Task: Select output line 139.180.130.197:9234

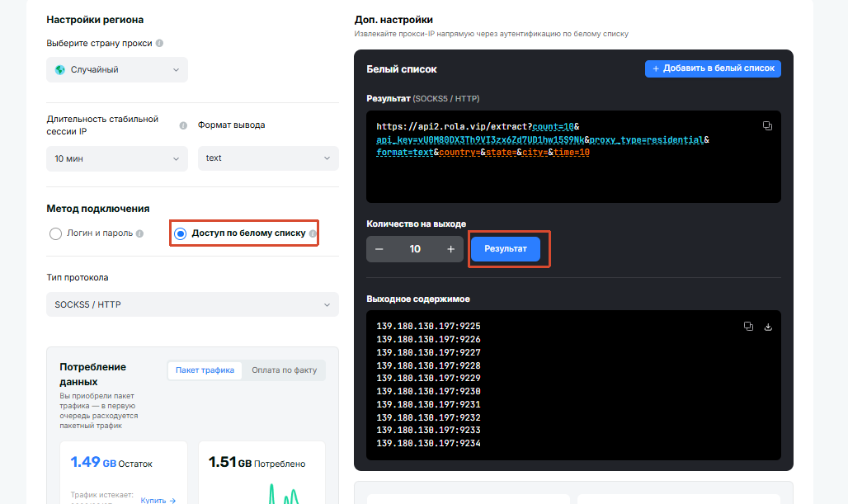Action: tap(428, 443)
